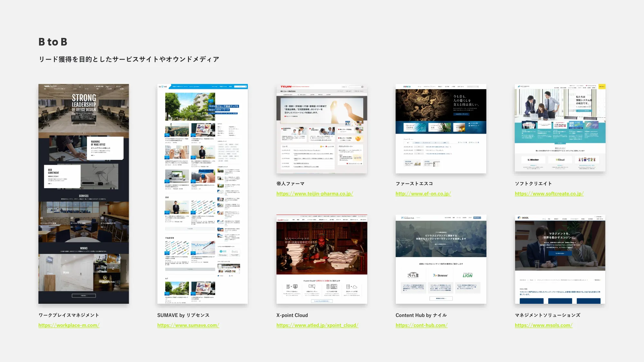
Task: Click the MSOL website thumbnail
Action: click(560, 259)
